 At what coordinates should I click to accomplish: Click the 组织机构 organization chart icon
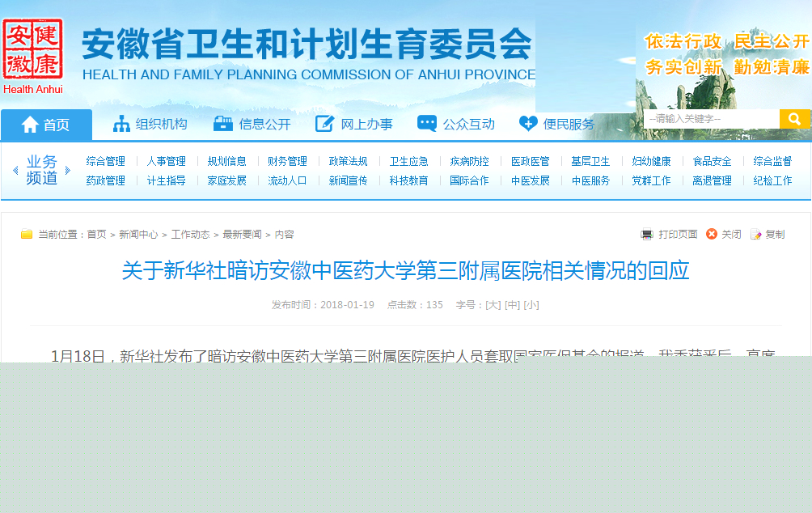(121, 124)
